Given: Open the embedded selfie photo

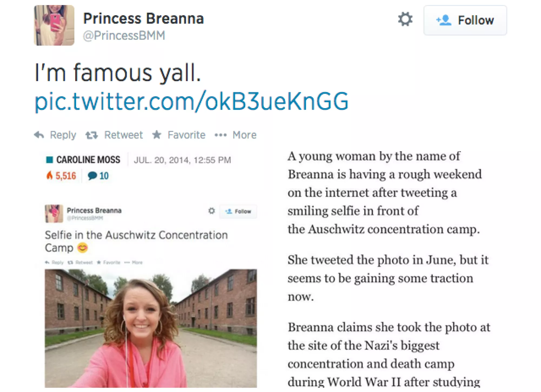Looking at the screenshot, I should pyautogui.click(x=151, y=328).
